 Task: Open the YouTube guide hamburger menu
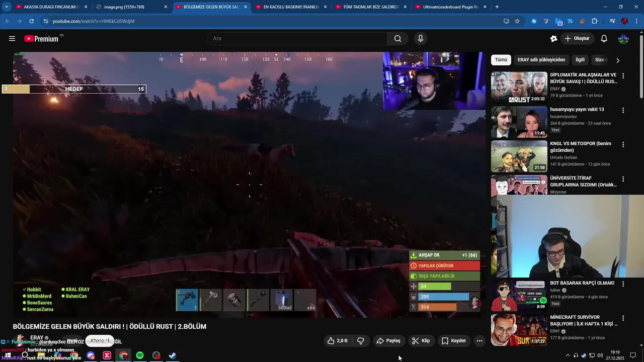pyautogui.click(x=12, y=39)
